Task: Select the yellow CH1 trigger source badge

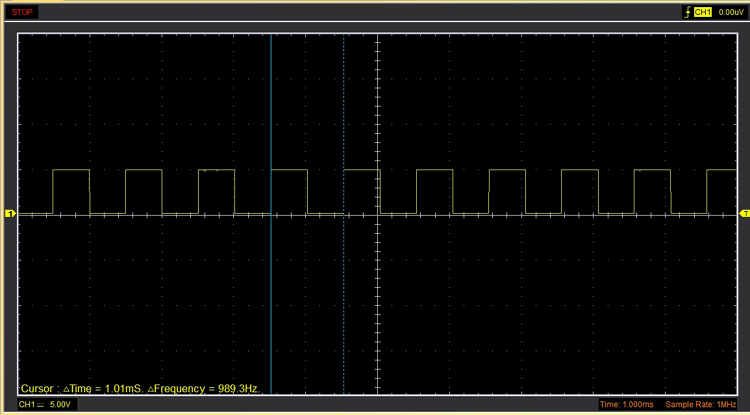Action: 702,12
